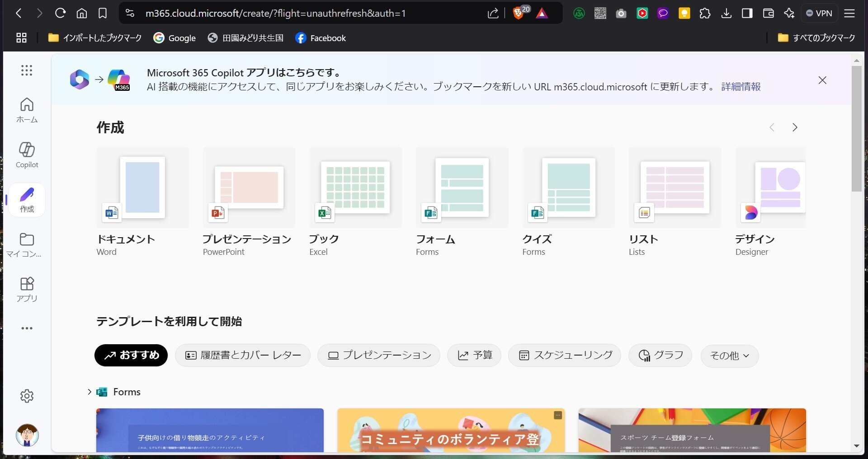
Task: Click the address bar URL
Action: click(275, 14)
